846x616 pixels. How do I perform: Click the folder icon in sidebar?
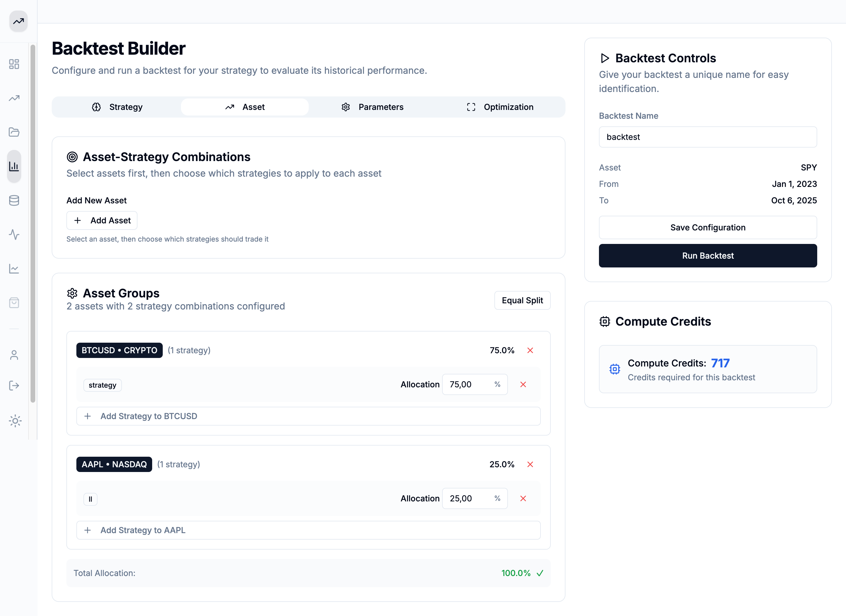click(x=14, y=132)
